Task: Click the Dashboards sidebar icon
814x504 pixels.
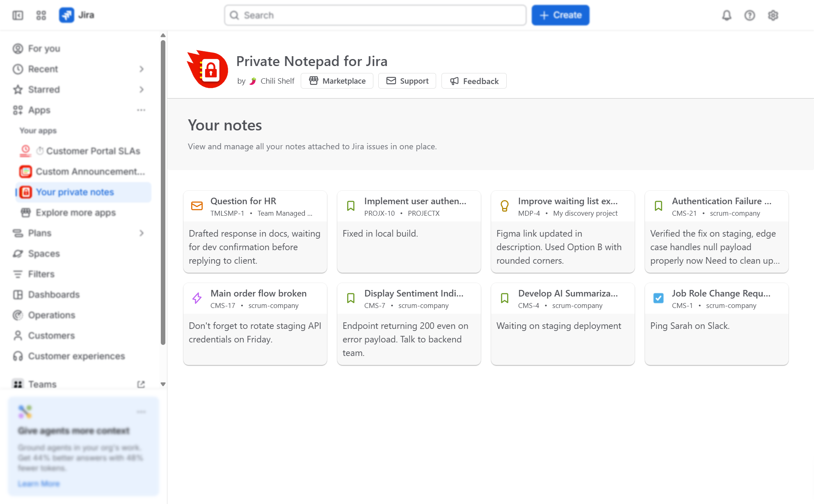Action: tap(18, 294)
